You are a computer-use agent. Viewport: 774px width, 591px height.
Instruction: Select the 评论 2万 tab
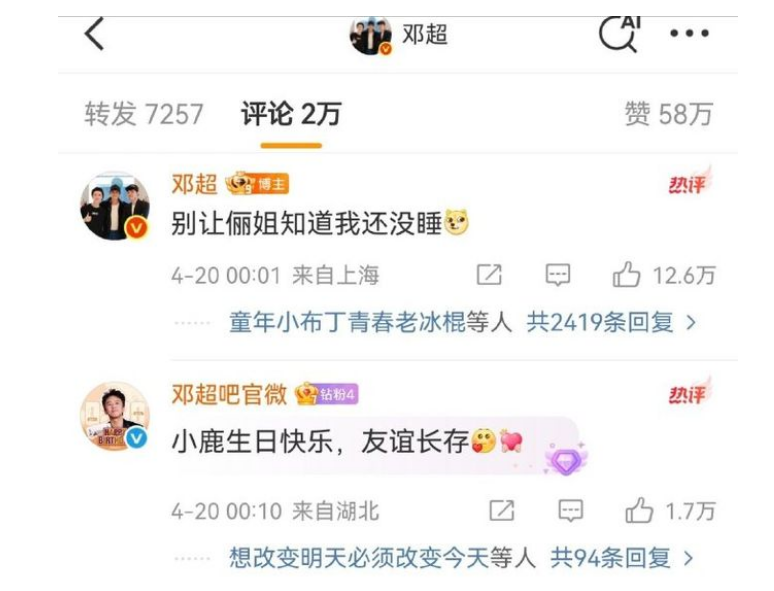[291, 114]
